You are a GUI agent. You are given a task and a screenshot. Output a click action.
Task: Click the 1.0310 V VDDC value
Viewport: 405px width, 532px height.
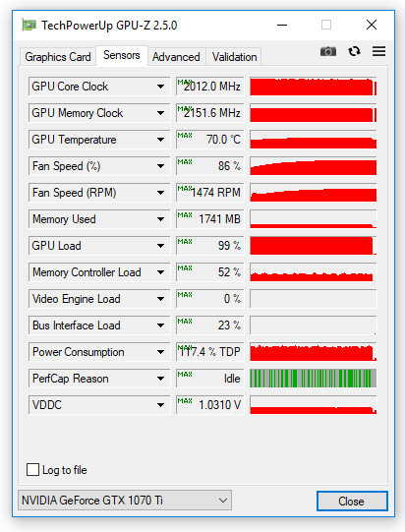coord(210,405)
